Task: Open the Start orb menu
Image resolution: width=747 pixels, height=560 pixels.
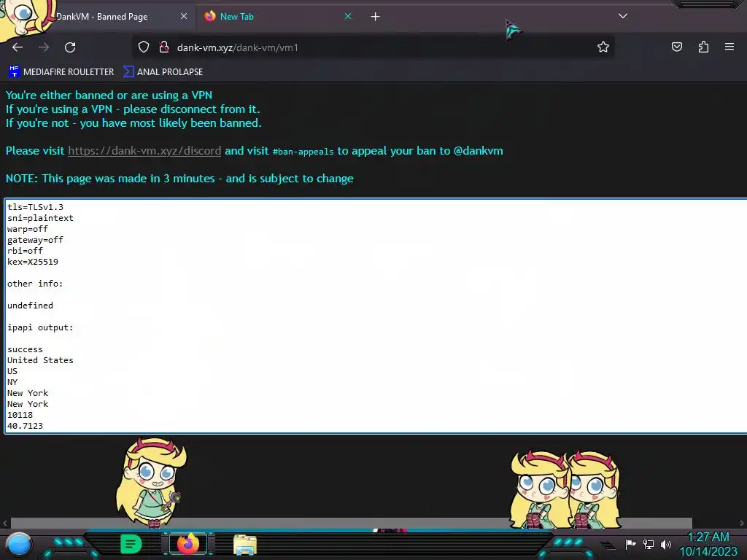Action: pyautogui.click(x=19, y=545)
